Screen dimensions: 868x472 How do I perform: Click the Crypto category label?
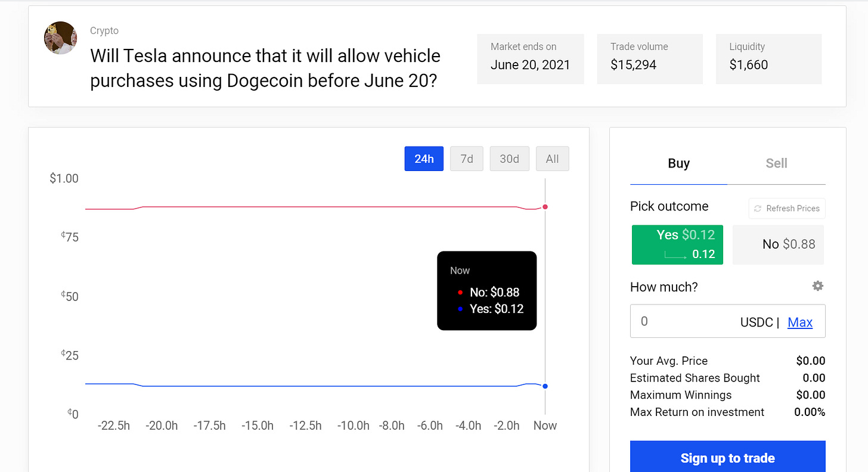104,30
